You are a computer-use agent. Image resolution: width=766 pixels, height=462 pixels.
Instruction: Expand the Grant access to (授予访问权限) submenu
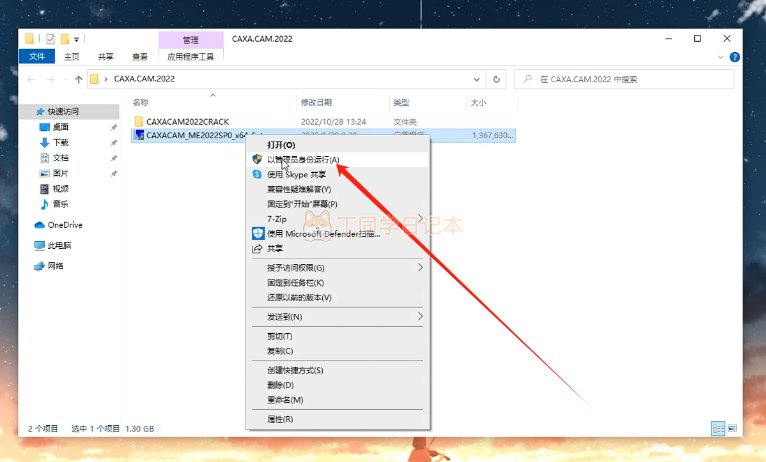420,268
